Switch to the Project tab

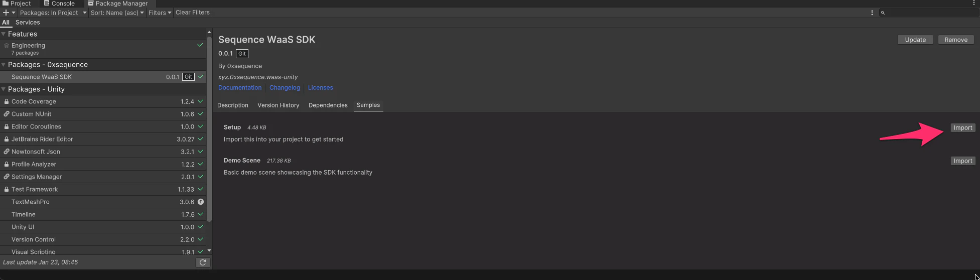[17, 4]
